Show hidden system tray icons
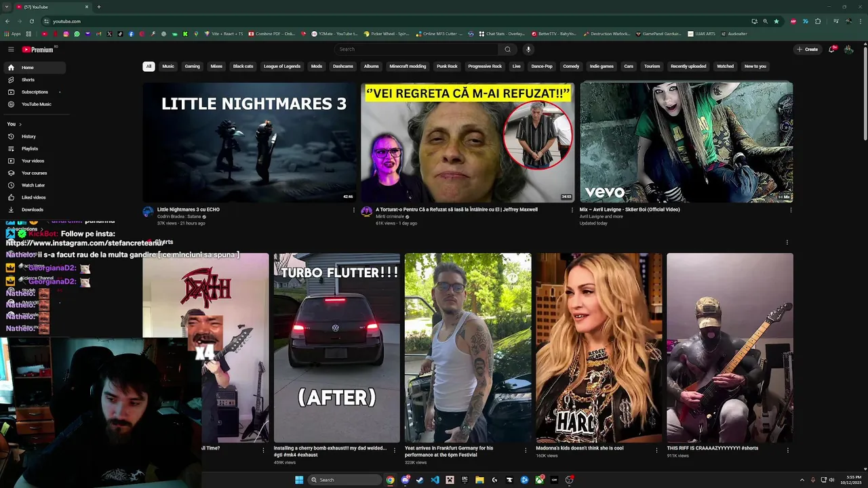This screenshot has height=488, width=868. [x=802, y=480]
